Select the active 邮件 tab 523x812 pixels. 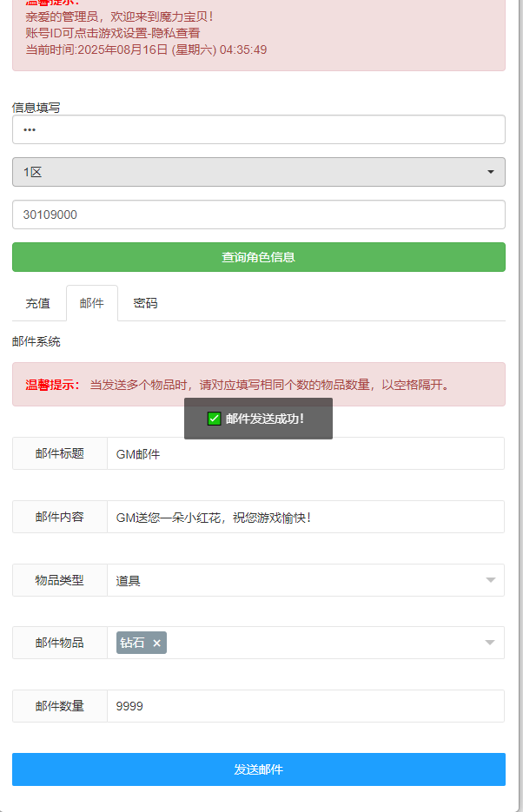click(91, 302)
